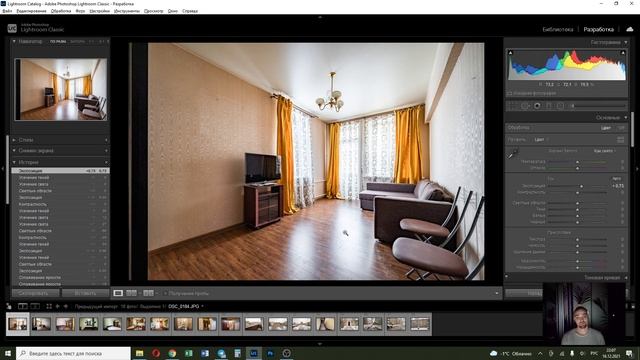The width and height of the screenshot is (640, 360).
Task: Create snapshot via Снимки экрана plus
Action: 106,151
